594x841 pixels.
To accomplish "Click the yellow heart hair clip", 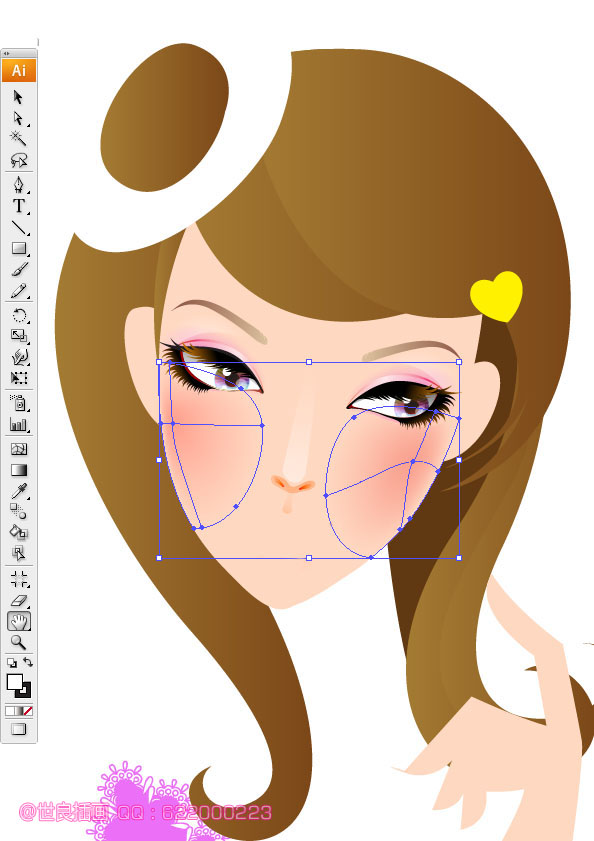I will pos(496,296).
